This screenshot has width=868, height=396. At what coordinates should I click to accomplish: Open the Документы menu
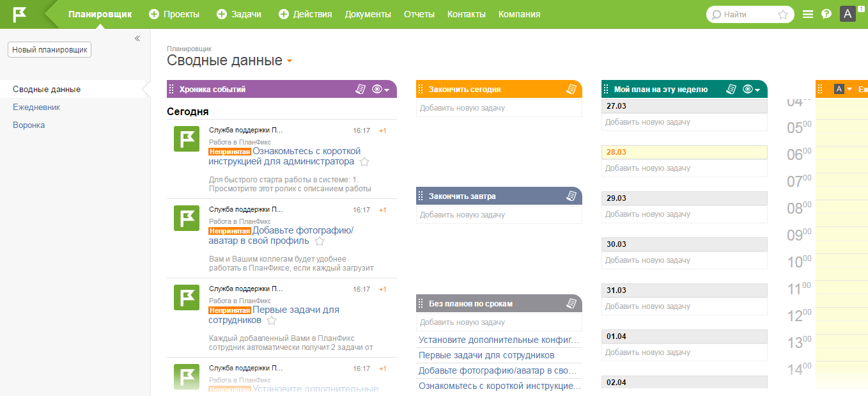(368, 14)
